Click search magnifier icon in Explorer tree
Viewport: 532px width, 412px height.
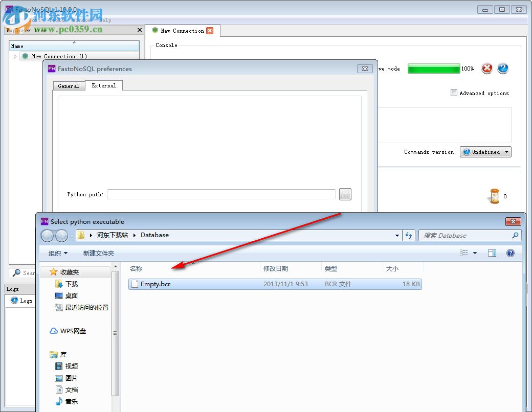[16, 272]
